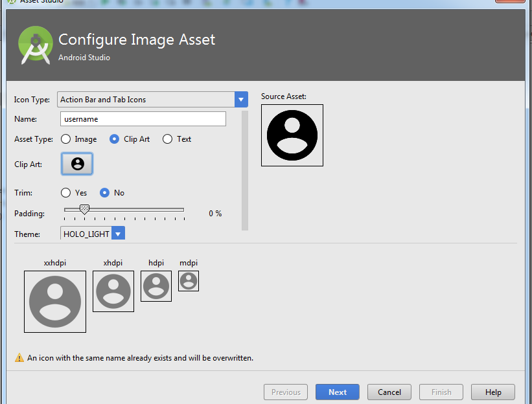
Task: Expand the Theme HOLO_LIGHT dropdown
Action: click(x=118, y=234)
